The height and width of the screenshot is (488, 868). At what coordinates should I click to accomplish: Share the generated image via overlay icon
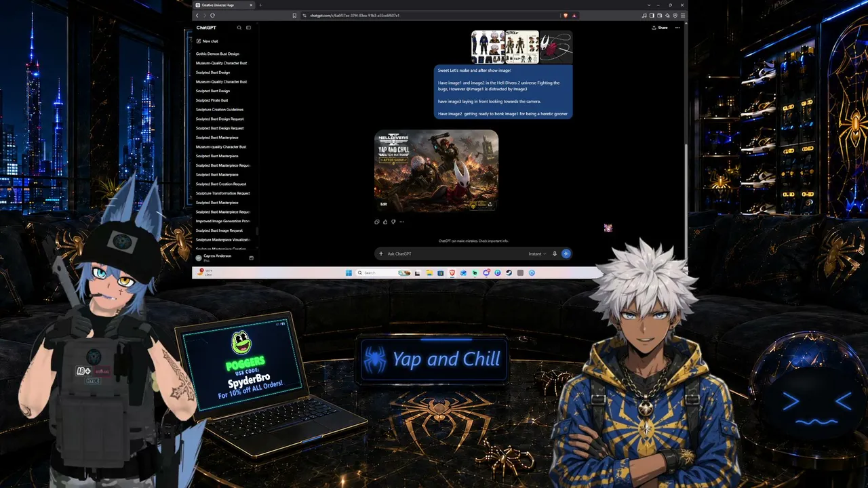click(490, 204)
